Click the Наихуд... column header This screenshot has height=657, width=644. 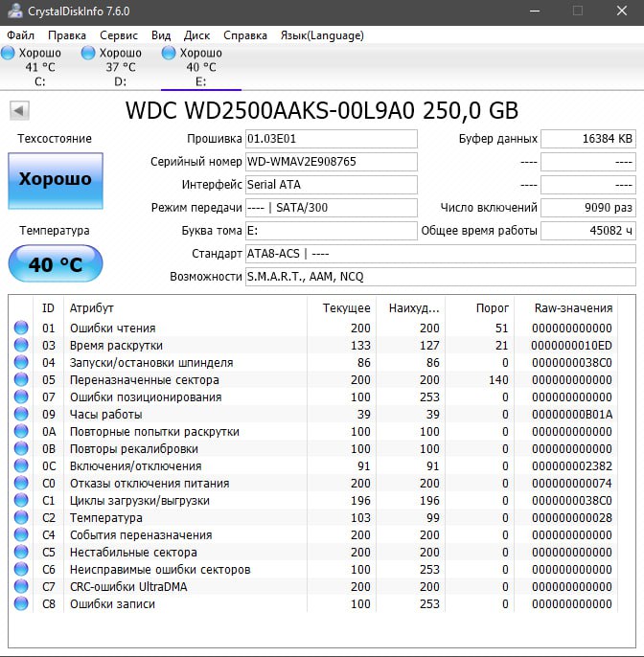pyautogui.click(x=411, y=308)
